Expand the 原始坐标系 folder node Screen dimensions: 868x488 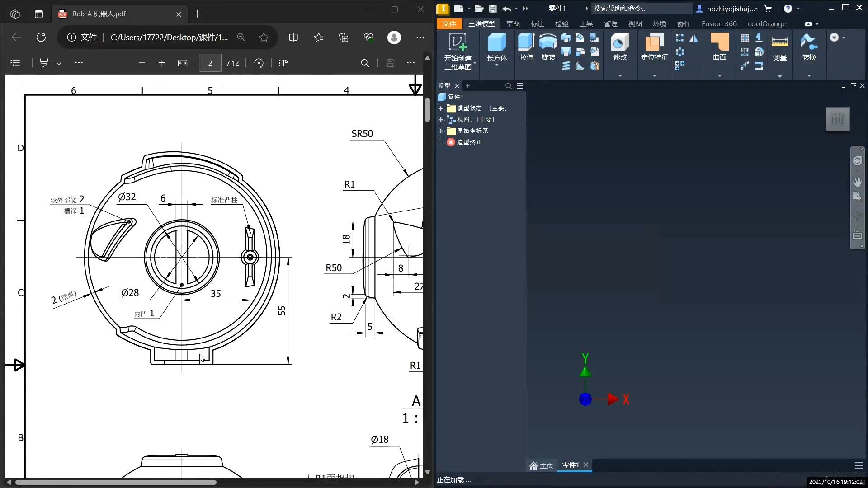(x=441, y=131)
